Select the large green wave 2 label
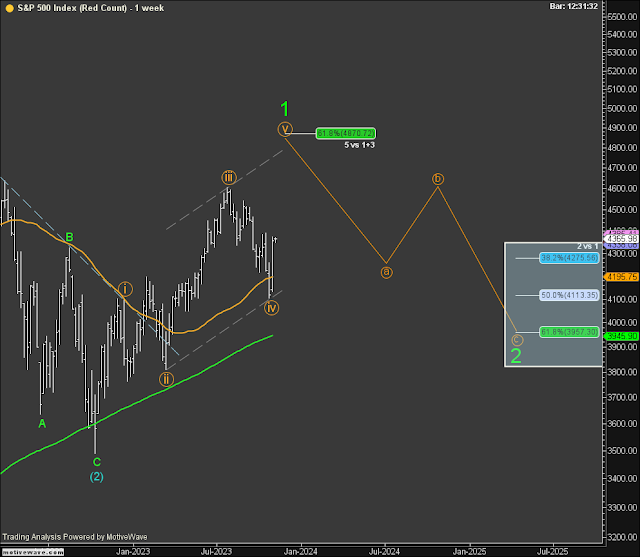 (x=516, y=356)
